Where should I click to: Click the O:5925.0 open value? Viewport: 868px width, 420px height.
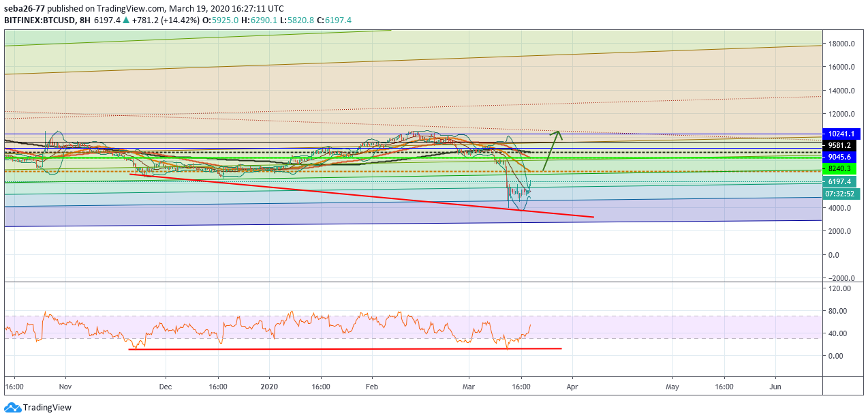(221, 20)
